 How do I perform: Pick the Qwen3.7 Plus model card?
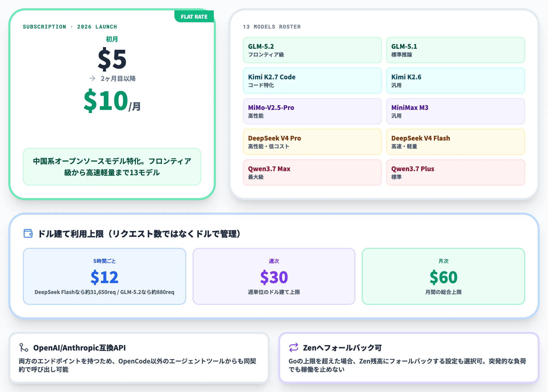click(455, 172)
